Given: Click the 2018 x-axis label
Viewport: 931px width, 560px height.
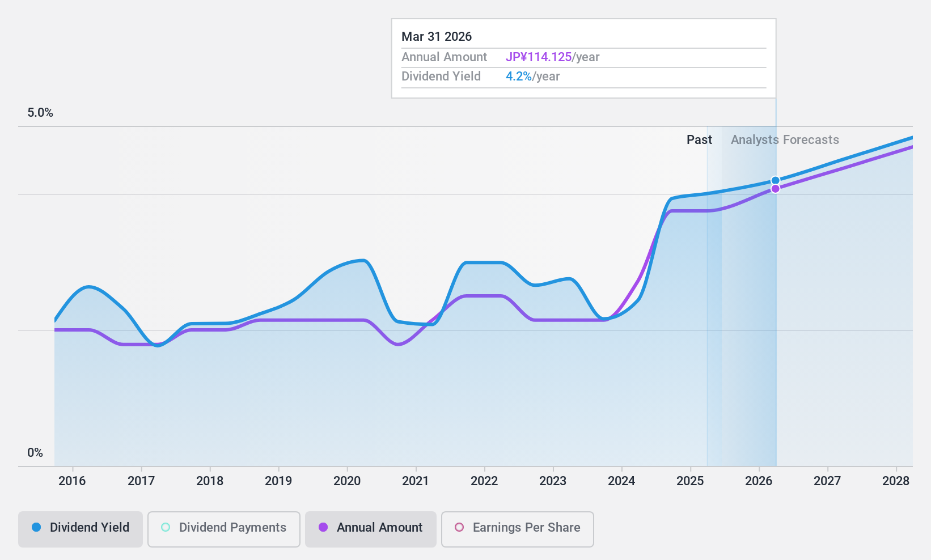Looking at the screenshot, I should [210, 481].
